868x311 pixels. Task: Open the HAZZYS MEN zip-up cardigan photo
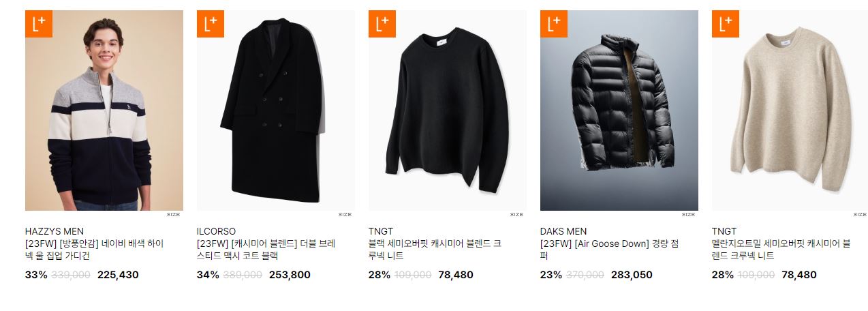(x=104, y=110)
